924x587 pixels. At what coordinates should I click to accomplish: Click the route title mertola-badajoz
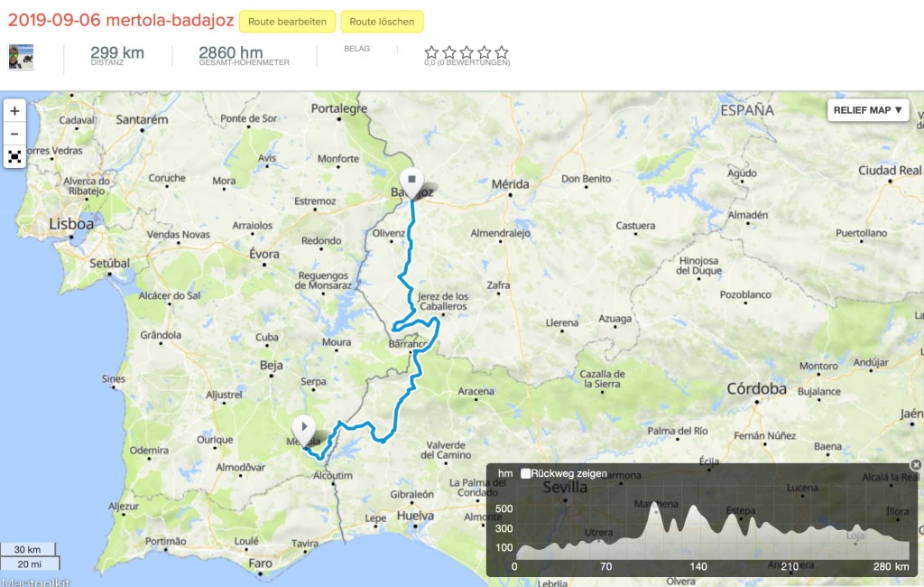pos(120,21)
